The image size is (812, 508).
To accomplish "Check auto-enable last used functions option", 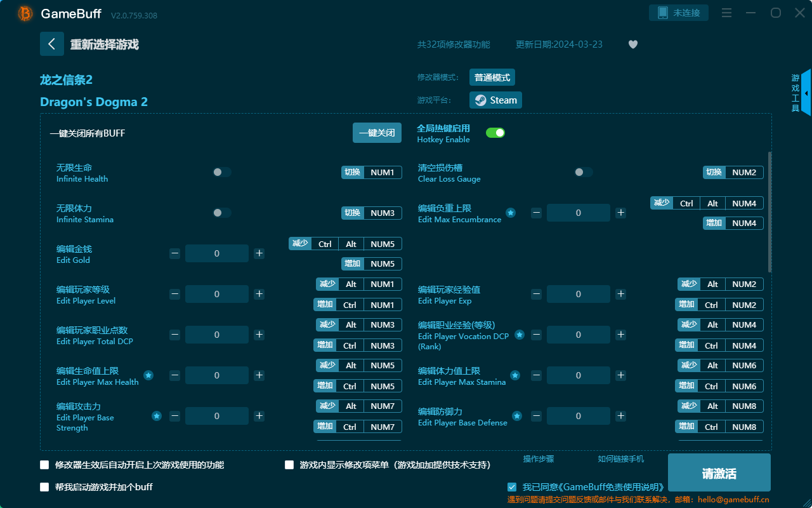I will 44,465.
